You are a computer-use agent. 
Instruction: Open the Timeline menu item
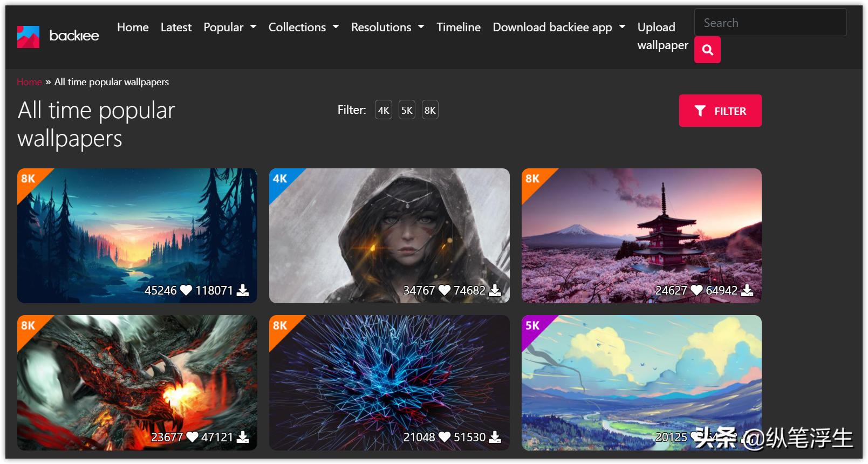(x=459, y=27)
